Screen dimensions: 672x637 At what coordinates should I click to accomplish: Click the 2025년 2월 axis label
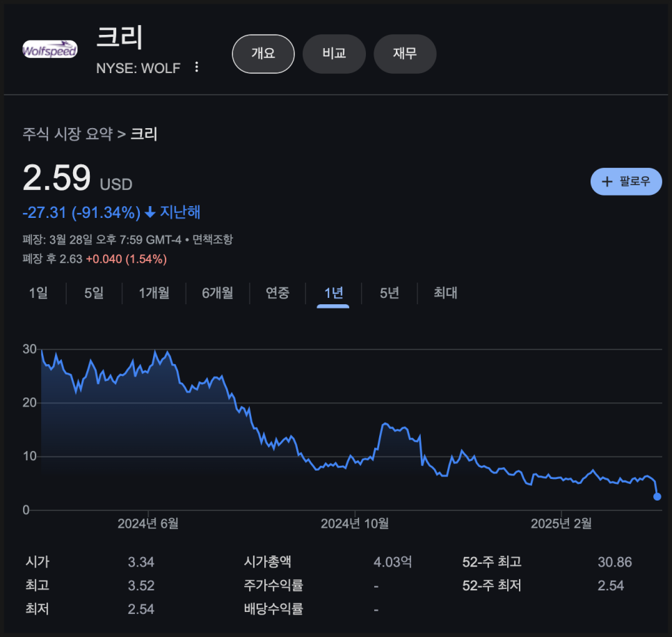pos(561,524)
